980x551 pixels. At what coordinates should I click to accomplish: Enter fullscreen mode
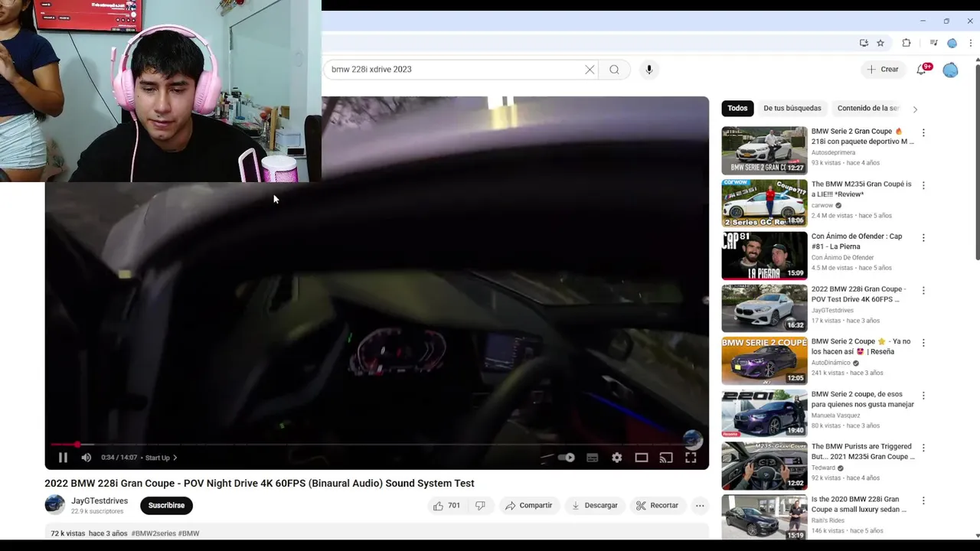691,458
